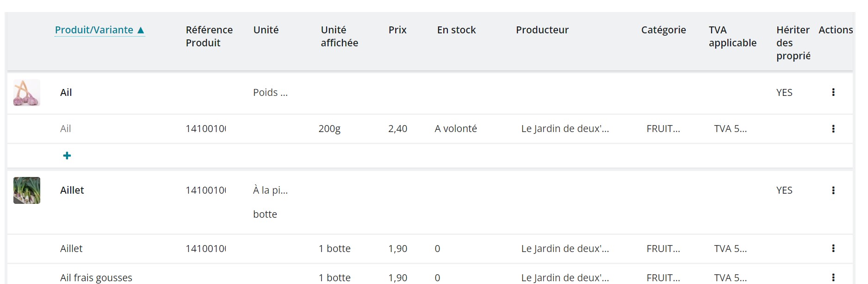This screenshot has height=284, width=868.
Task: Sort by Produit/Variante column header
Action: [x=94, y=30]
